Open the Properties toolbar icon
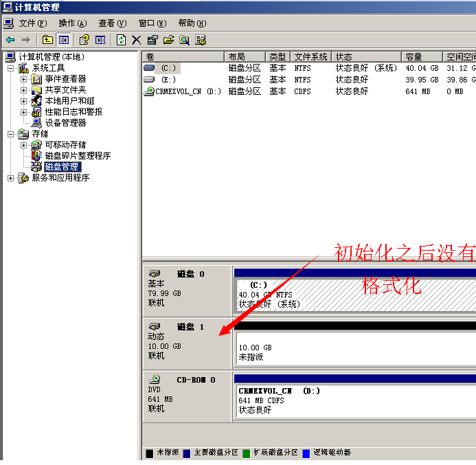 pyautogui.click(x=152, y=40)
